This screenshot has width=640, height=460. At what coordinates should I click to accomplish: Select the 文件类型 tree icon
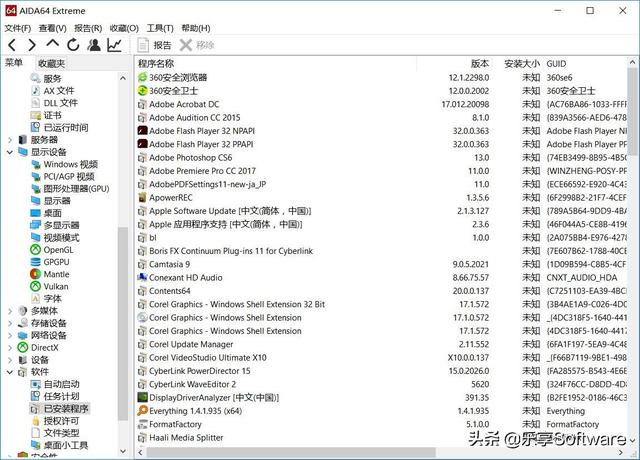(x=36, y=433)
